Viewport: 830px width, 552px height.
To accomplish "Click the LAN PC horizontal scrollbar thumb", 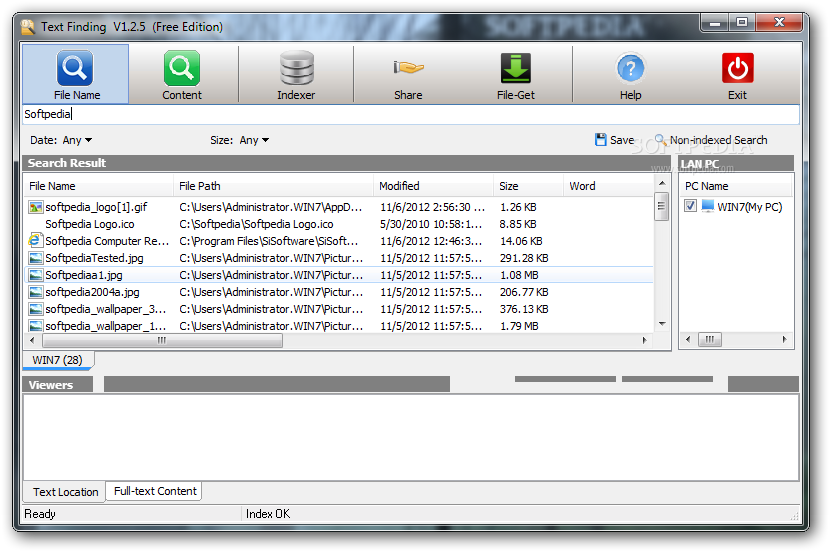I will pyautogui.click(x=710, y=339).
